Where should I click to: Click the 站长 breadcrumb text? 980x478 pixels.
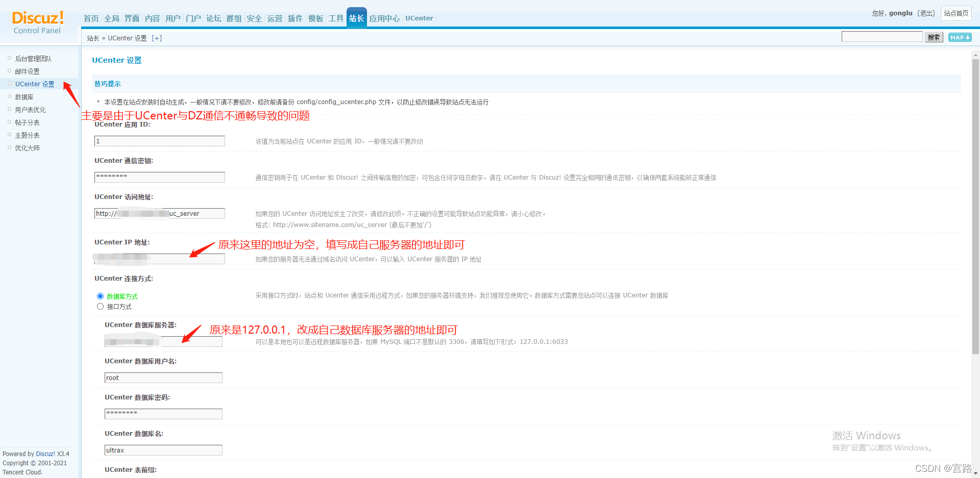pyautogui.click(x=93, y=38)
